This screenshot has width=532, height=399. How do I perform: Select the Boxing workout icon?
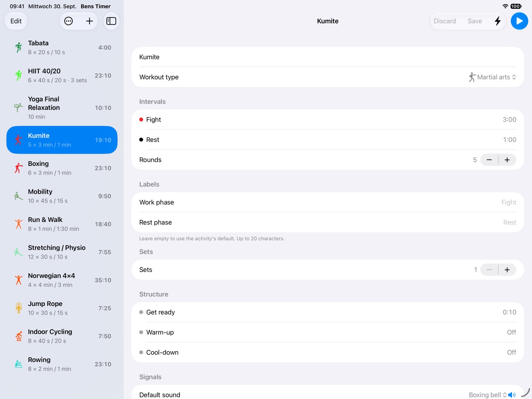coord(19,168)
